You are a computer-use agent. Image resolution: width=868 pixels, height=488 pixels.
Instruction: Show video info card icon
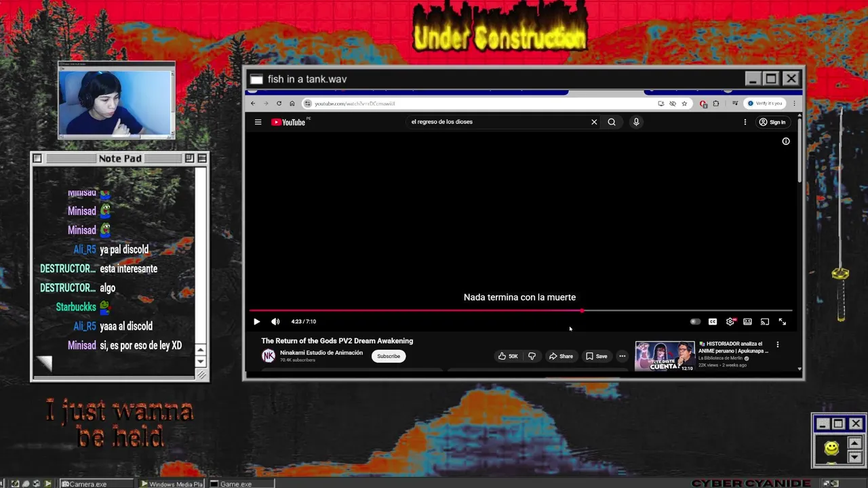[x=786, y=141]
